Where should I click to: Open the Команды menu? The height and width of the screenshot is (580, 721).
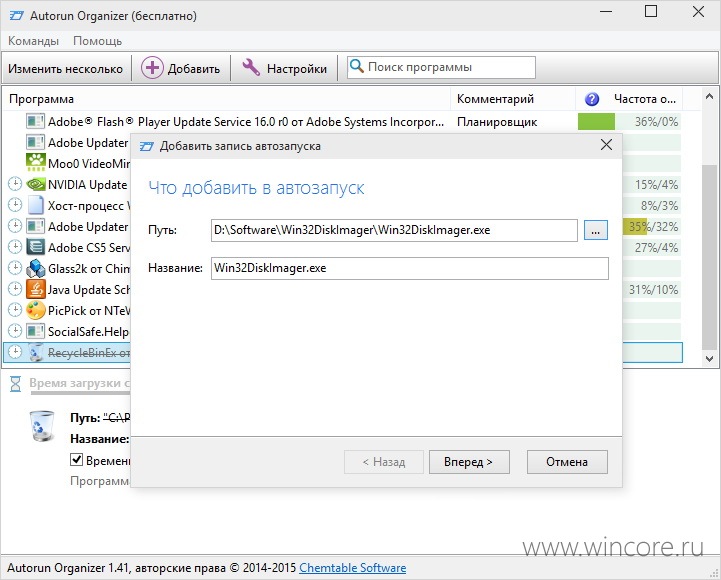point(33,41)
